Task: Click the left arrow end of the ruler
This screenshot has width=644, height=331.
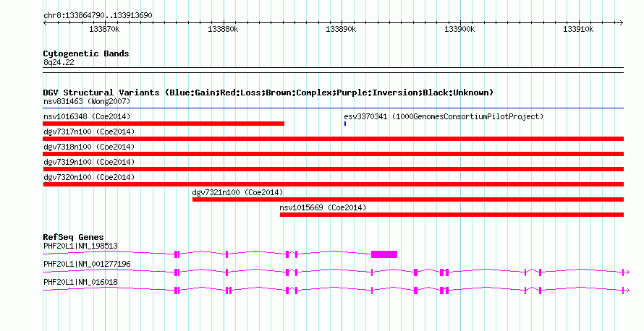Action: coord(45,23)
